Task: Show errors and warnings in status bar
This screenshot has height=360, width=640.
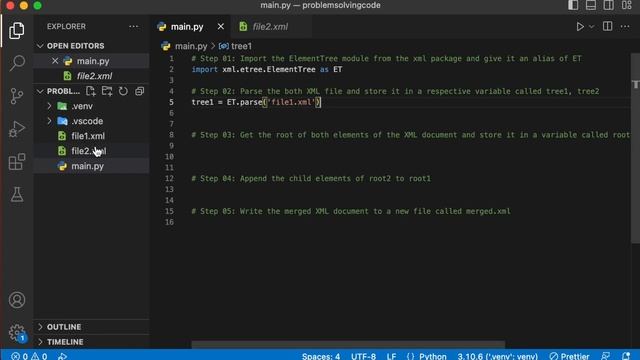Action: coord(29,356)
